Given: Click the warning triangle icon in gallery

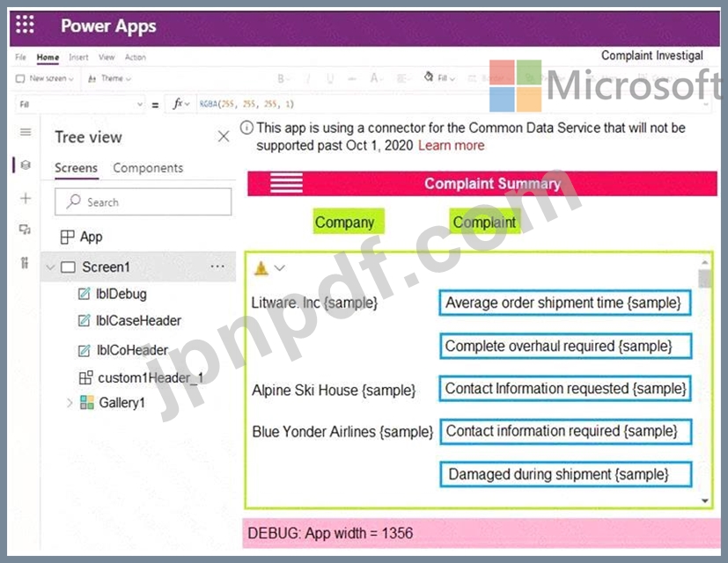Looking at the screenshot, I should [x=261, y=267].
